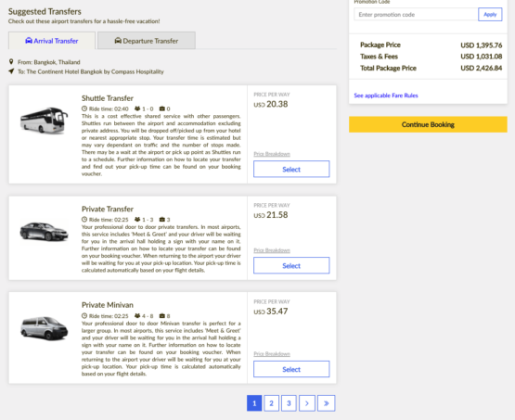515x420 pixels.
Task: Click the Package Price amount USD 1,395.76
Action: (482, 45)
